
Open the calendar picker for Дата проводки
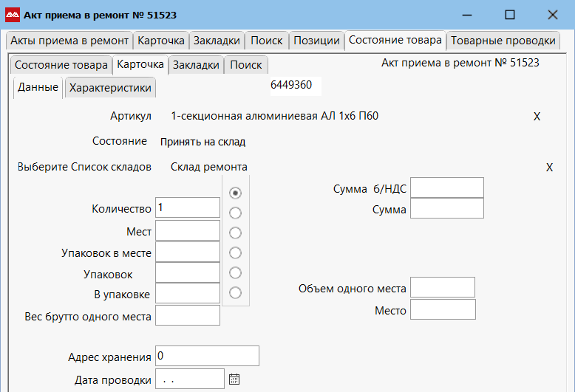(x=234, y=379)
